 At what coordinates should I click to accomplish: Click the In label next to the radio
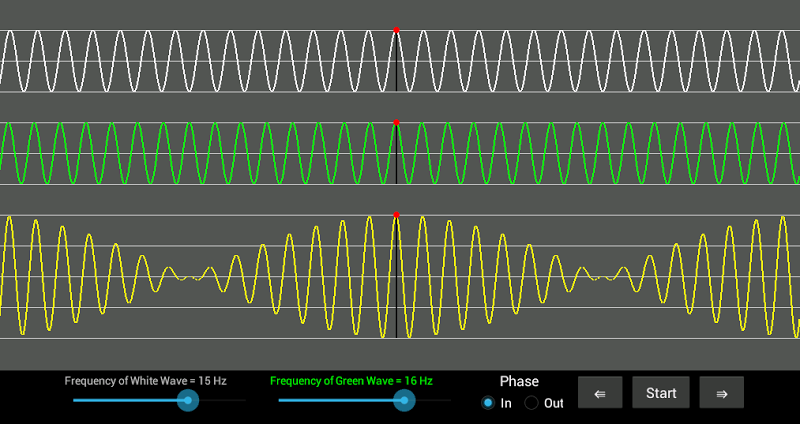click(x=506, y=403)
